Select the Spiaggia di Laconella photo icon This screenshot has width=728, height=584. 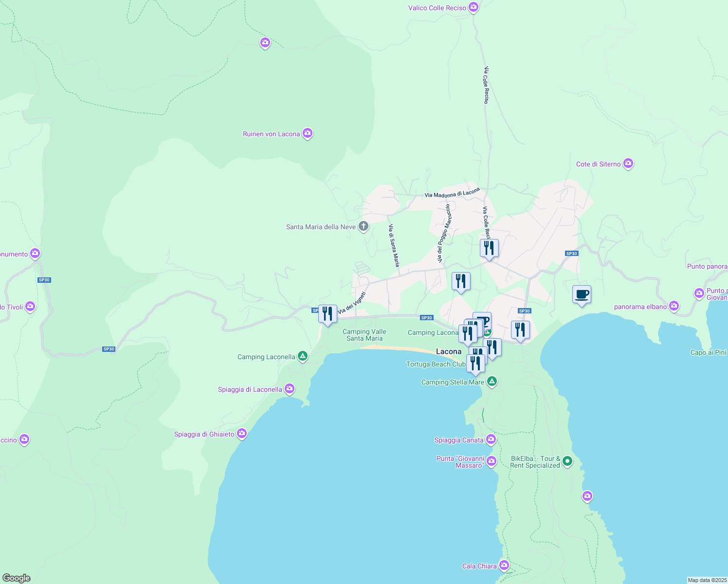click(290, 389)
